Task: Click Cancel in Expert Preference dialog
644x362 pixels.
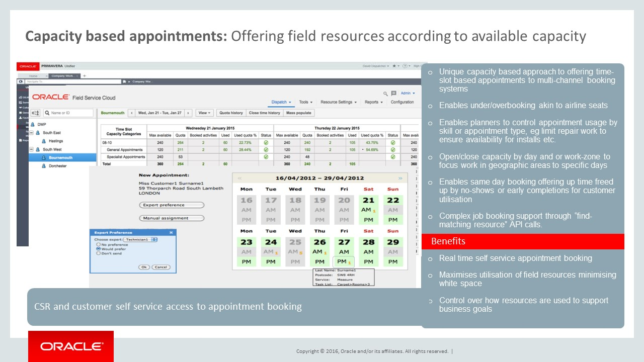Action: tap(160, 267)
